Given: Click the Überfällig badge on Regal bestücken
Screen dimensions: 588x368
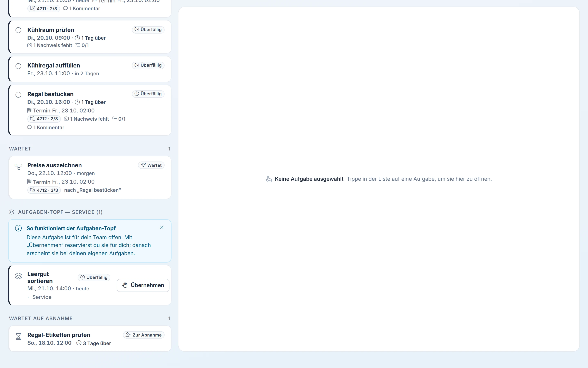Looking at the screenshot, I should click(148, 94).
